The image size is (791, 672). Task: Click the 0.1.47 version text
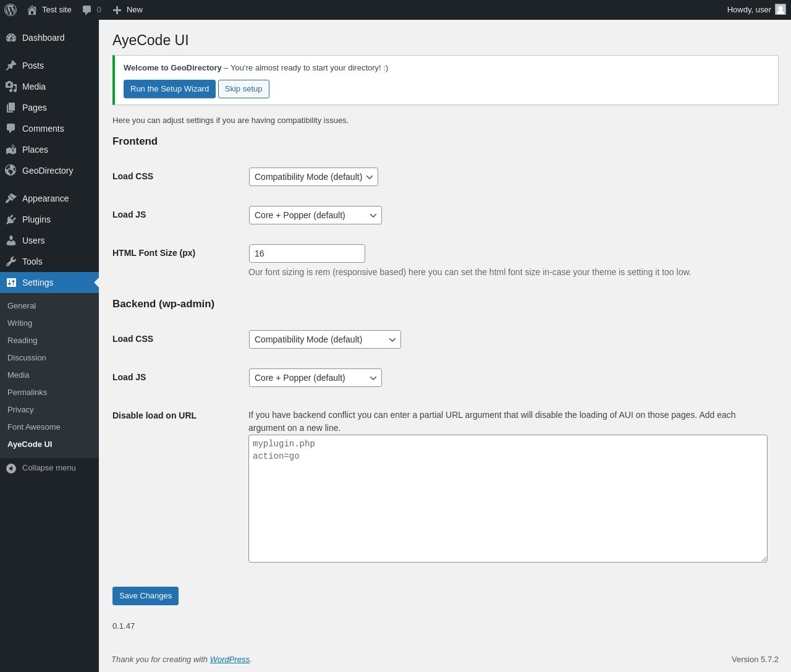(x=124, y=626)
